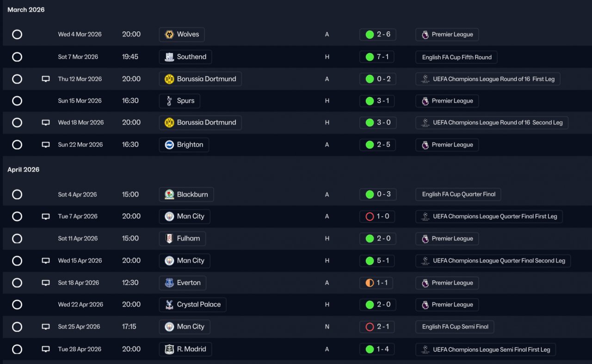Open the 1 - 1 draw result versus Everton
Screen dimensions: 592x364
click(376, 283)
